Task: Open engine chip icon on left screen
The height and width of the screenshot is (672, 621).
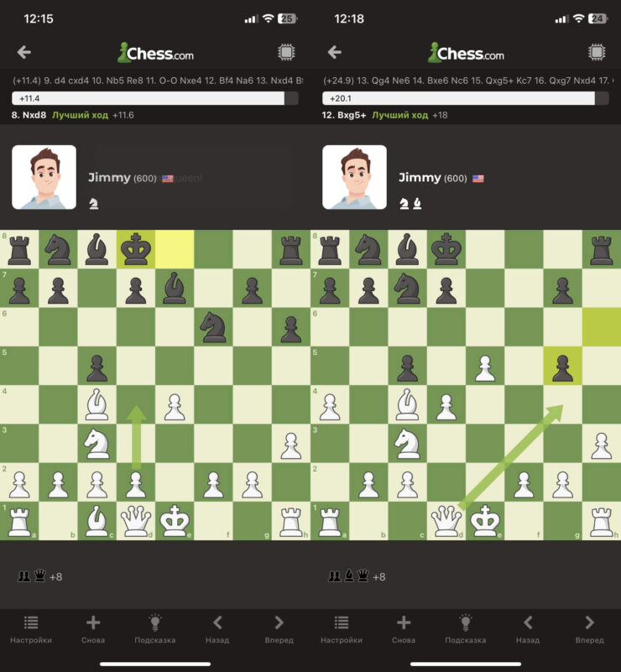Action: click(x=286, y=52)
